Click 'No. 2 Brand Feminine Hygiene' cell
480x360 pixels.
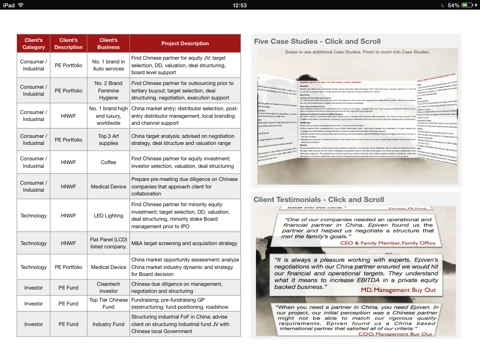pyautogui.click(x=108, y=90)
